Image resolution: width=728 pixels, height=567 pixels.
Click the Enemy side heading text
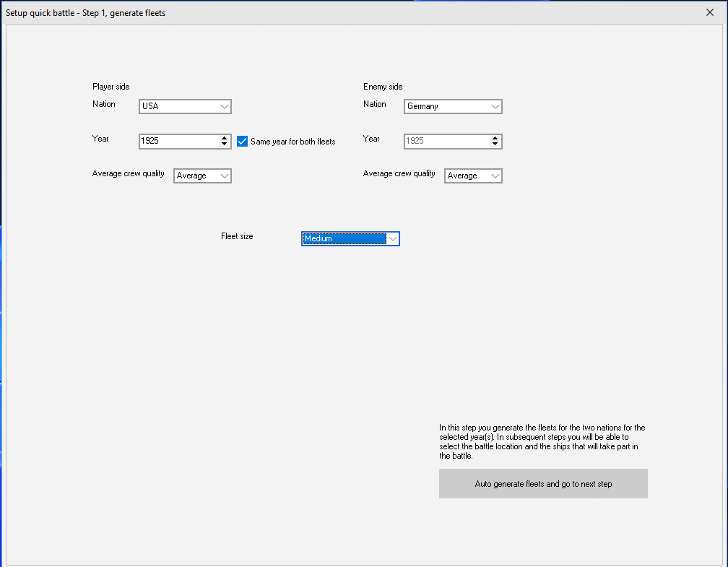(x=383, y=87)
